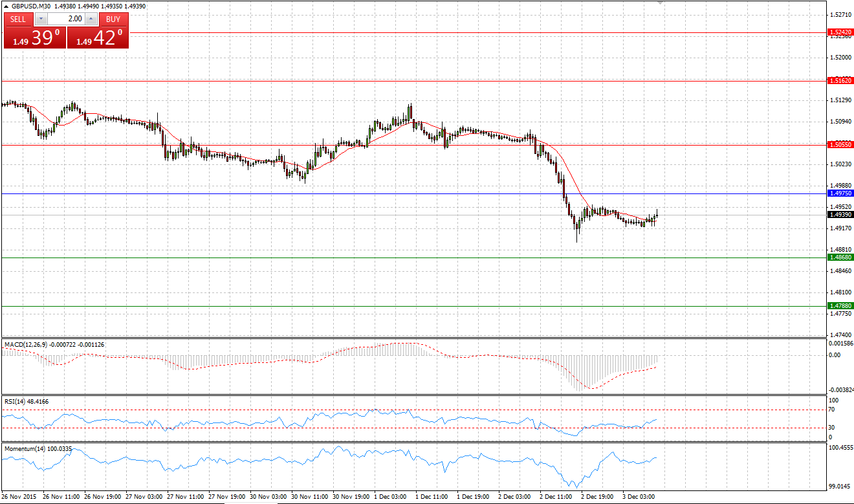Collapse the one-click trading panel triangle
The height and width of the screenshot is (504, 854).
(x=6, y=6)
